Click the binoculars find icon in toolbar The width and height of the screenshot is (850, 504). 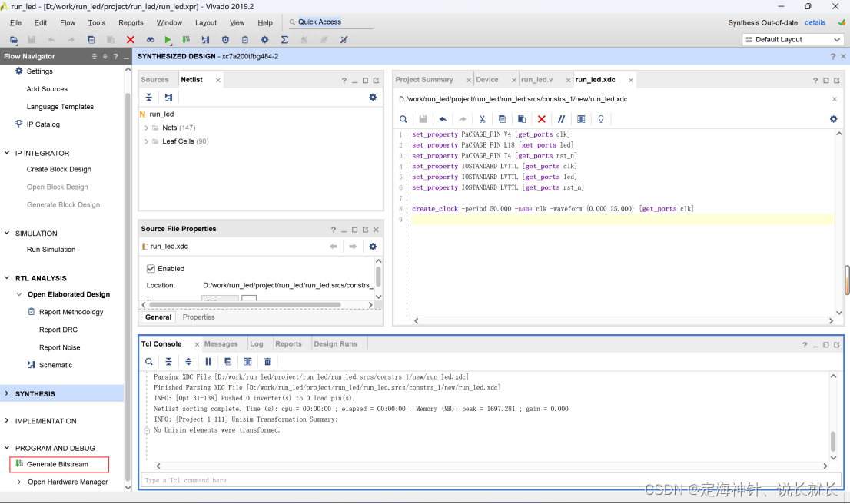click(x=150, y=39)
